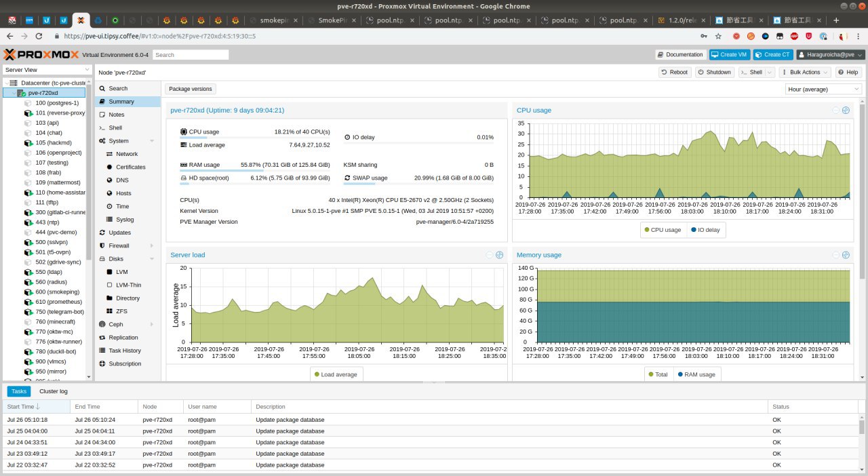Open a new Chrome tab
Viewport: 868px width, 476px height.
(836, 20)
